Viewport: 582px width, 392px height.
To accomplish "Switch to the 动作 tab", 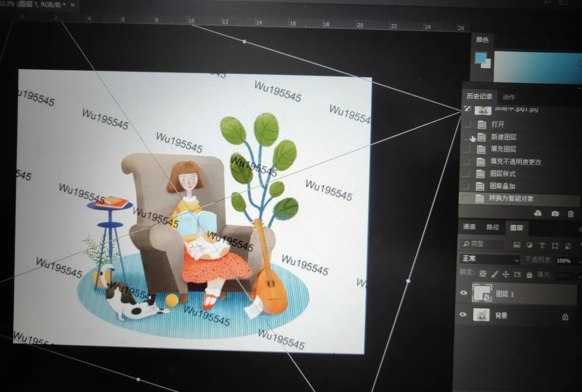I will pos(509,97).
